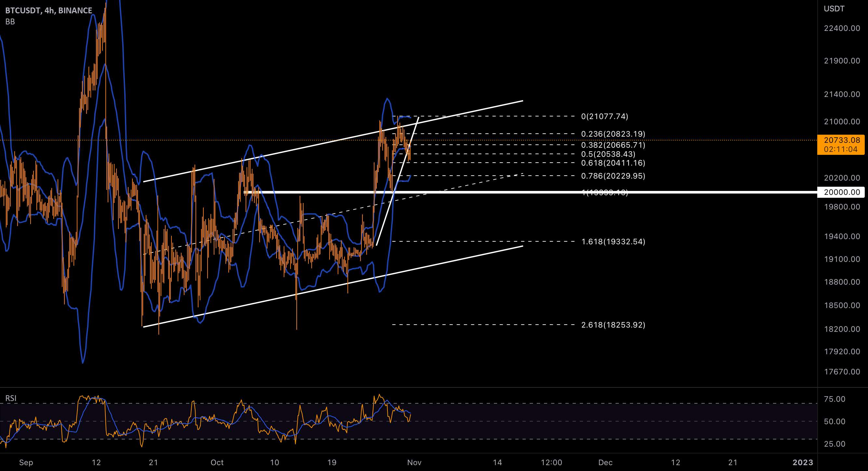868x471 pixels.
Task: Click the 12:00 label on time axis
Action: point(551,462)
